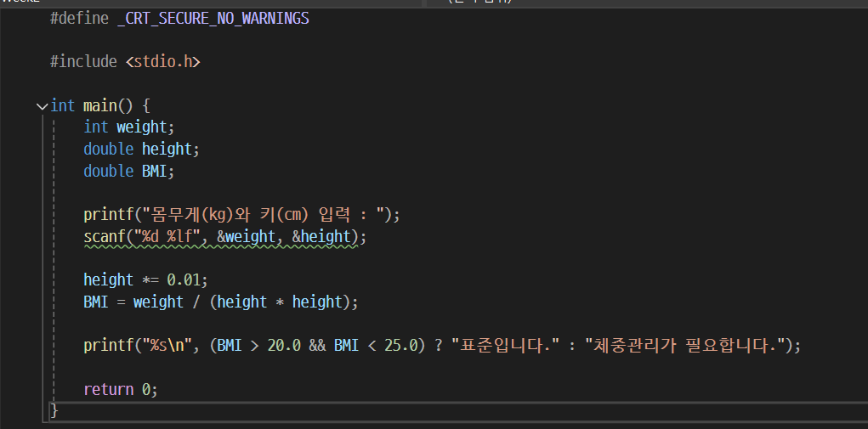Click the #include directive keyword
The image size is (868, 429).
83,62
